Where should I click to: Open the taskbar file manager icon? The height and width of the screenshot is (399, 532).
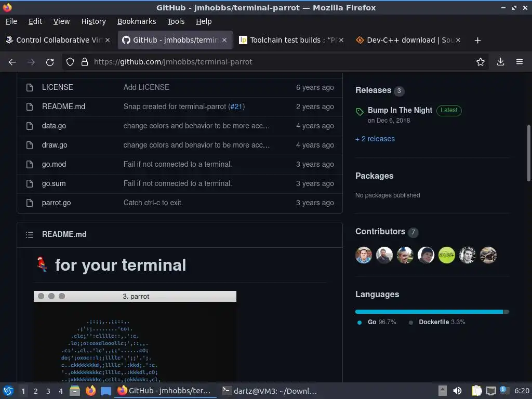pyautogui.click(x=75, y=391)
